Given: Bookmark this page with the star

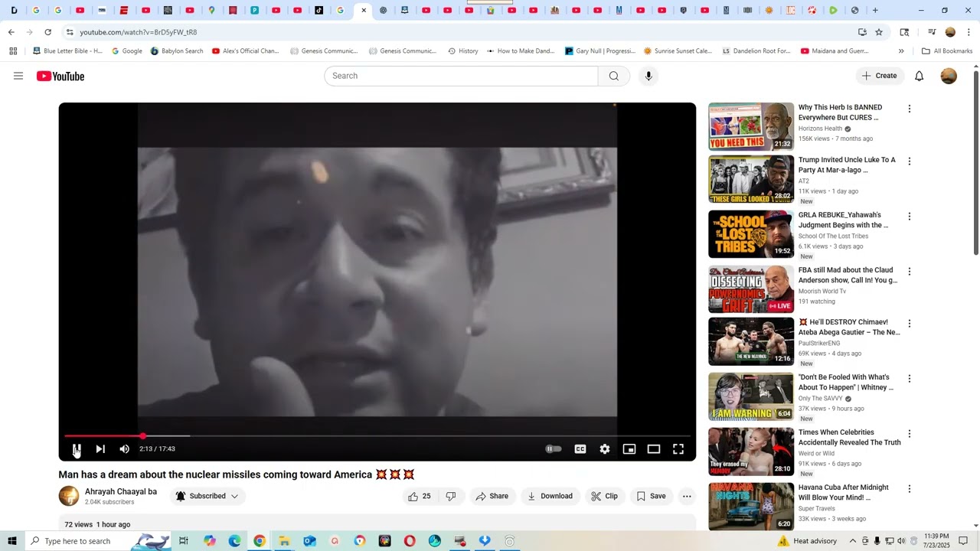Looking at the screenshot, I should 879,32.
